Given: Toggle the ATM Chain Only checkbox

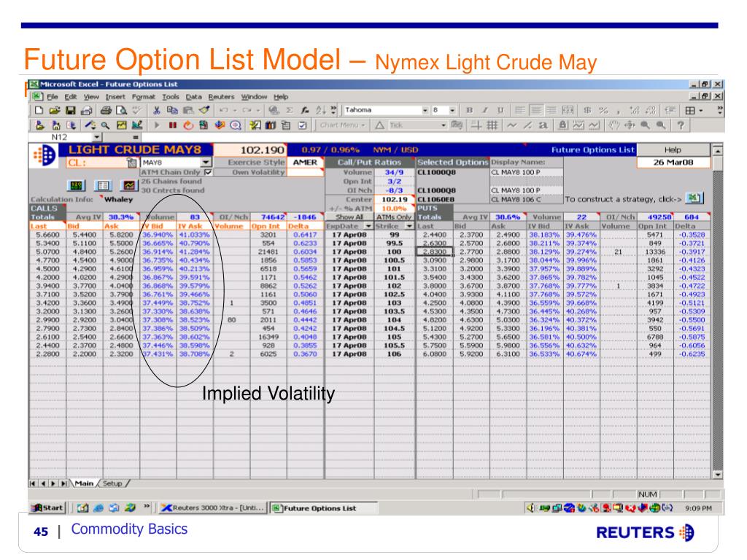Looking at the screenshot, I should (x=208, y=172).
